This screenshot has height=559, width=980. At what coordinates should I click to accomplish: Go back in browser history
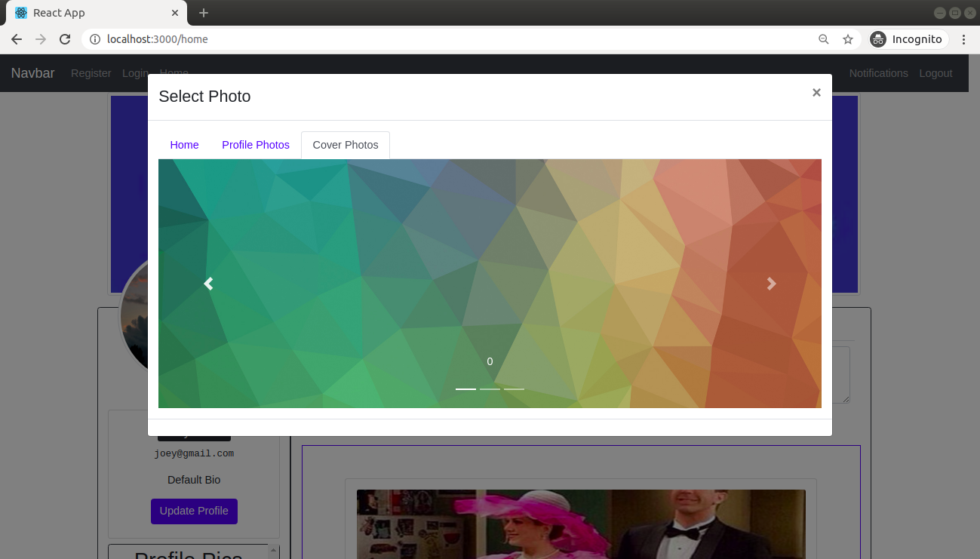(17, 39)
